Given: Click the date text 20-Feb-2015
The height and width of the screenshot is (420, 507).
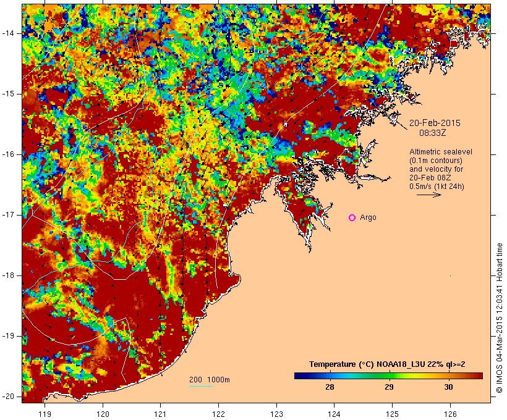Looking at the screenshot, I should tap(435, 123).
